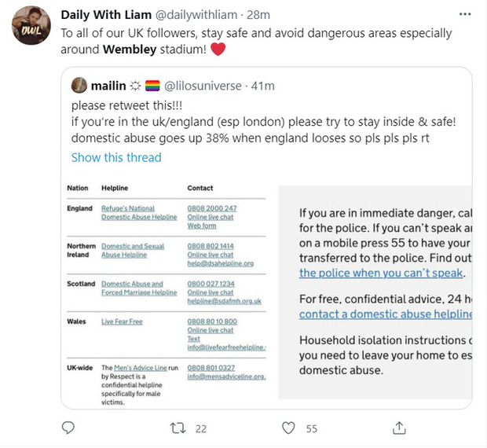
Task: Like the tweet with the heart icon
Action: pos(288,428)
